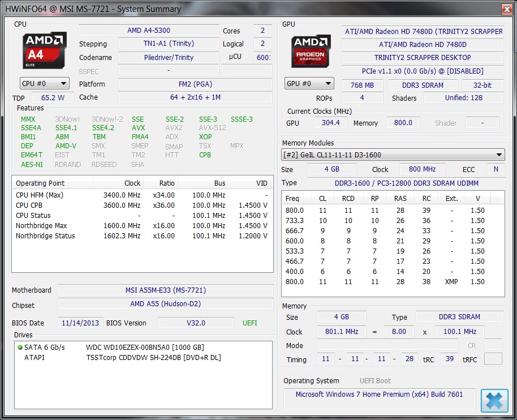
Task: Click the BIOS version V32.0 field
Action: click(196, 323)
